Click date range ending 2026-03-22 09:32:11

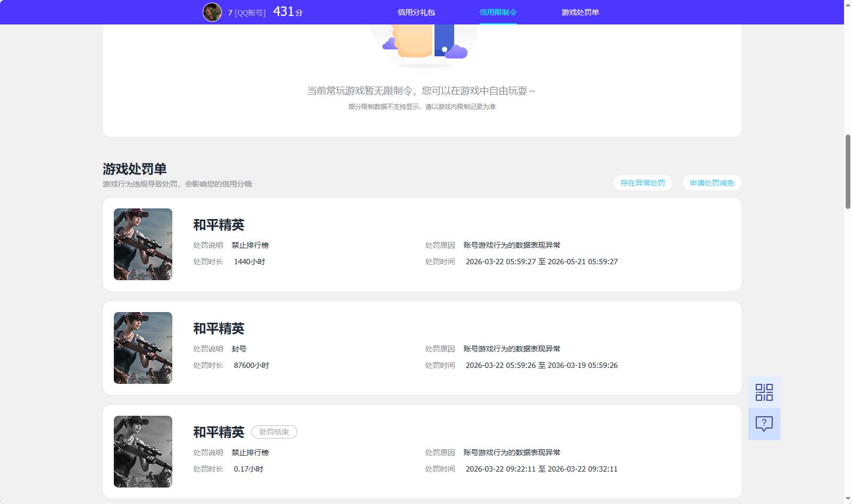542,469
